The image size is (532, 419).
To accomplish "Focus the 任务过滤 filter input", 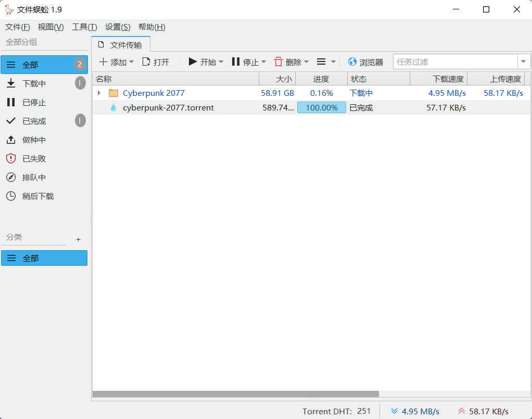I will click(x=455, y=61).
